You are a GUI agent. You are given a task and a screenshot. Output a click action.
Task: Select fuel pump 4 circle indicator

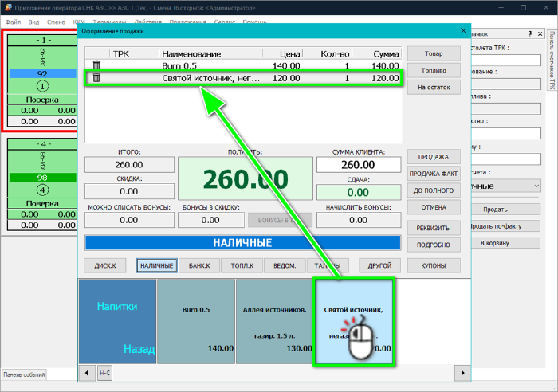pyautogui.click(x=42, y=190)
